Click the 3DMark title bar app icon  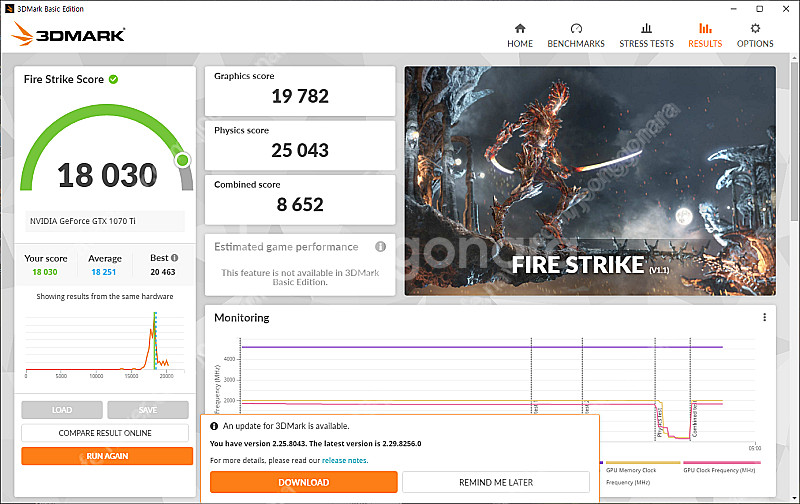[9, 9]
